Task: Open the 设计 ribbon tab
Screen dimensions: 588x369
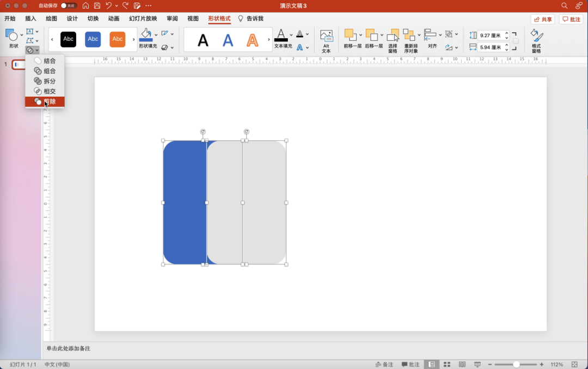Action: click(72, 19)
